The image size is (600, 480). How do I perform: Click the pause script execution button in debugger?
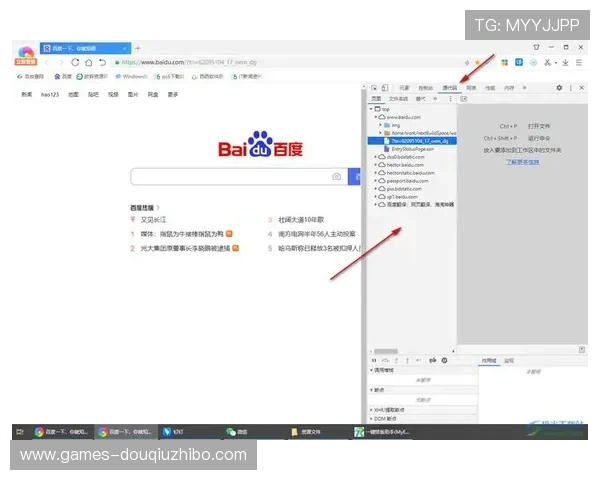tap(374, 361)
